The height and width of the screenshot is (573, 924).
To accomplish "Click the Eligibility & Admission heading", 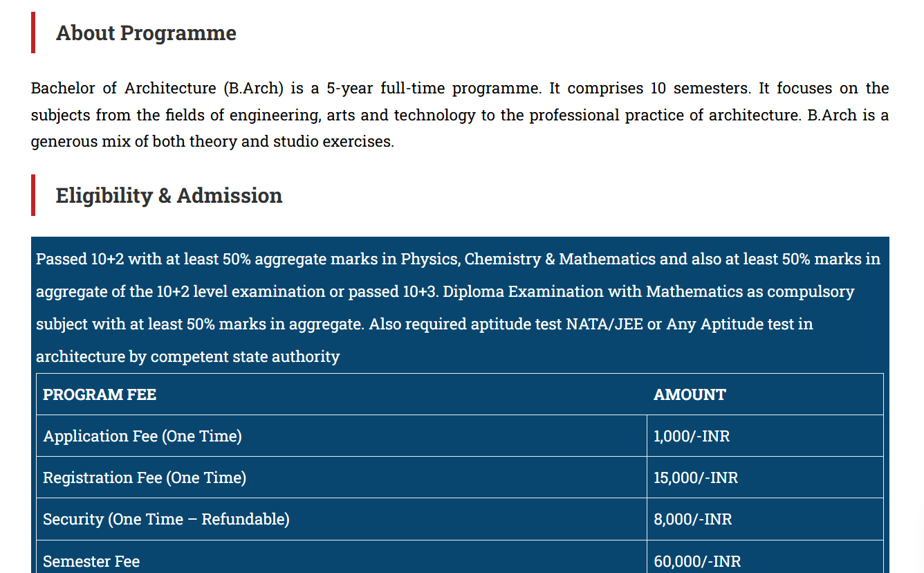I will coord(169,196).
